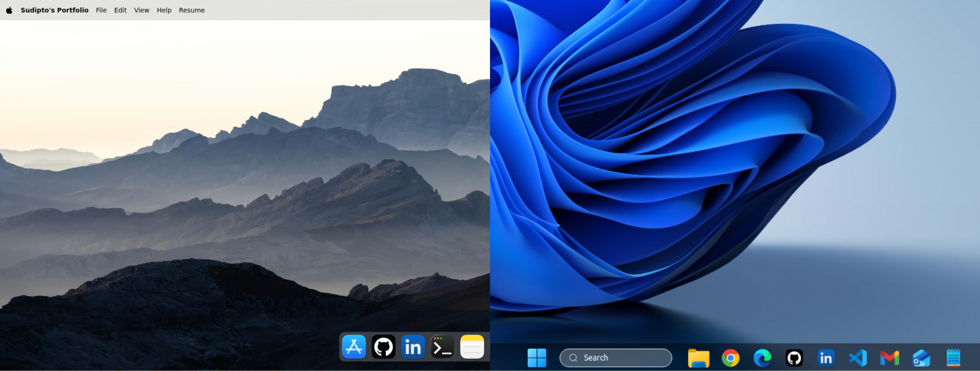The height and width of the screenshot is (371, 980).
Task: Open the Edit menu
Action: coord(120,10)
